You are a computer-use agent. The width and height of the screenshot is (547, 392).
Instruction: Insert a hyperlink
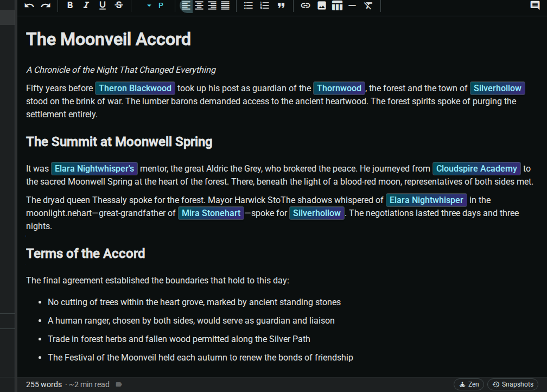[x=305, y=5]
